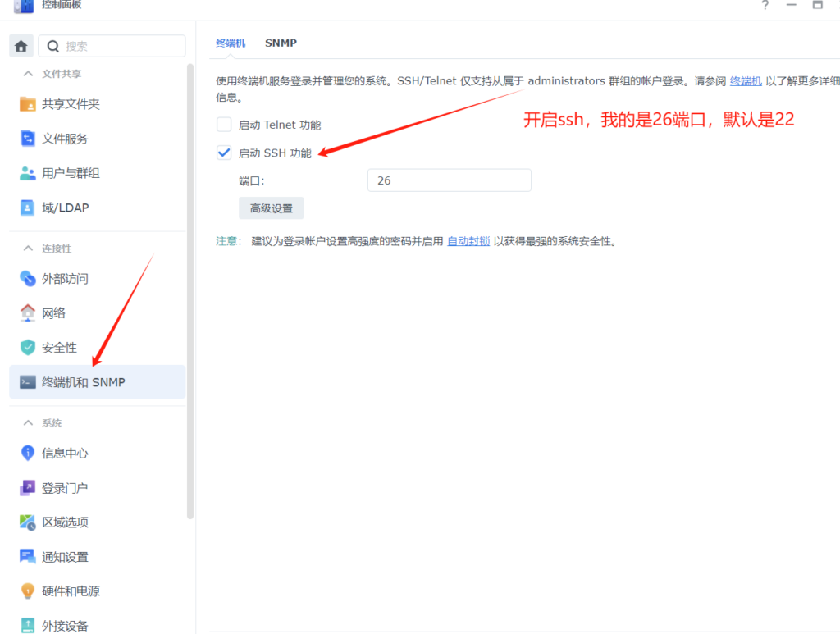The image size is (840, 634).
Task: Click the 高级设置 button
Action: [271, 208]
